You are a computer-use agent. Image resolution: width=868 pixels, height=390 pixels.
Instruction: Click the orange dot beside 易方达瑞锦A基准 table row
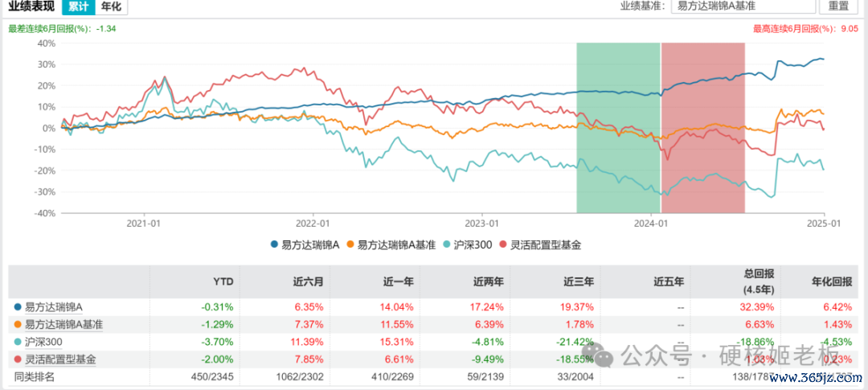pos(18,324)
